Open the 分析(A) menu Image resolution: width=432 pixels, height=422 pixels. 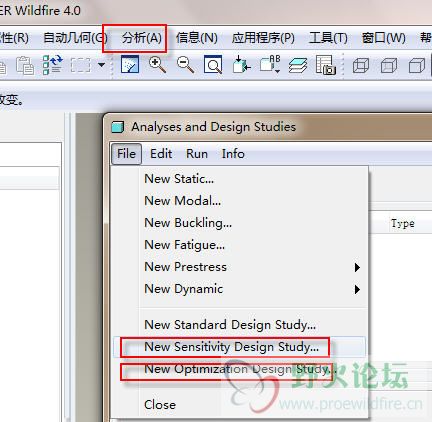pos(142,38)
